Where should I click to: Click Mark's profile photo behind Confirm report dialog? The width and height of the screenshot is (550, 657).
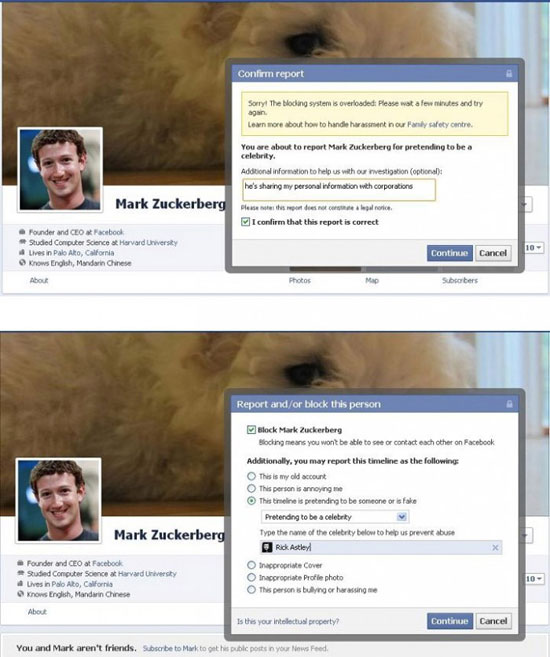click(60, 170)
